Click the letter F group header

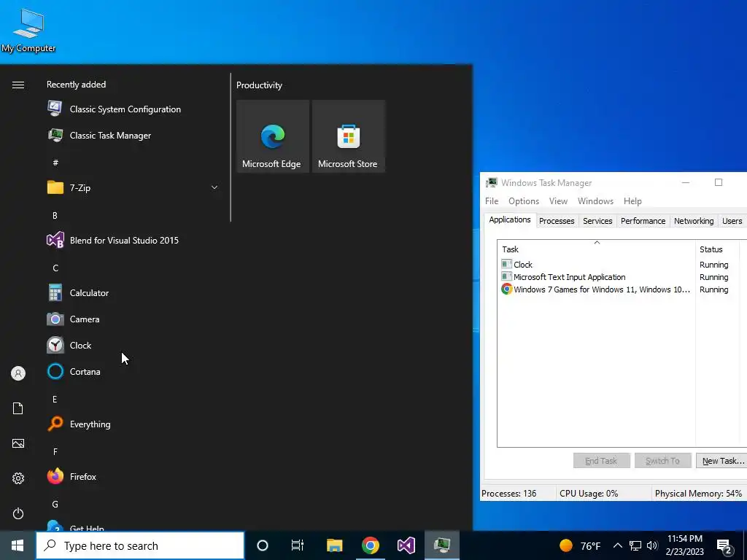tap(55, 451)
